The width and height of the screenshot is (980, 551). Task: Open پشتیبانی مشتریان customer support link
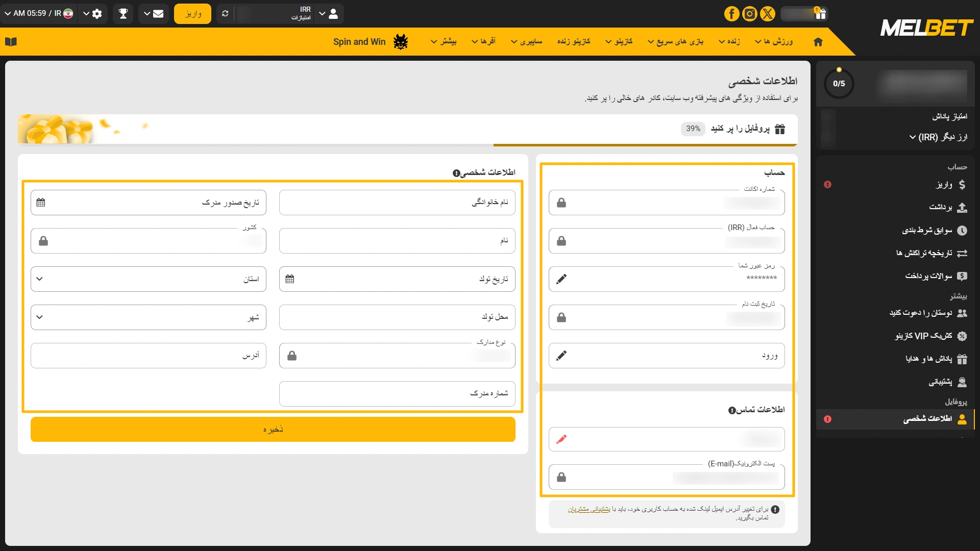click(589, 509)
